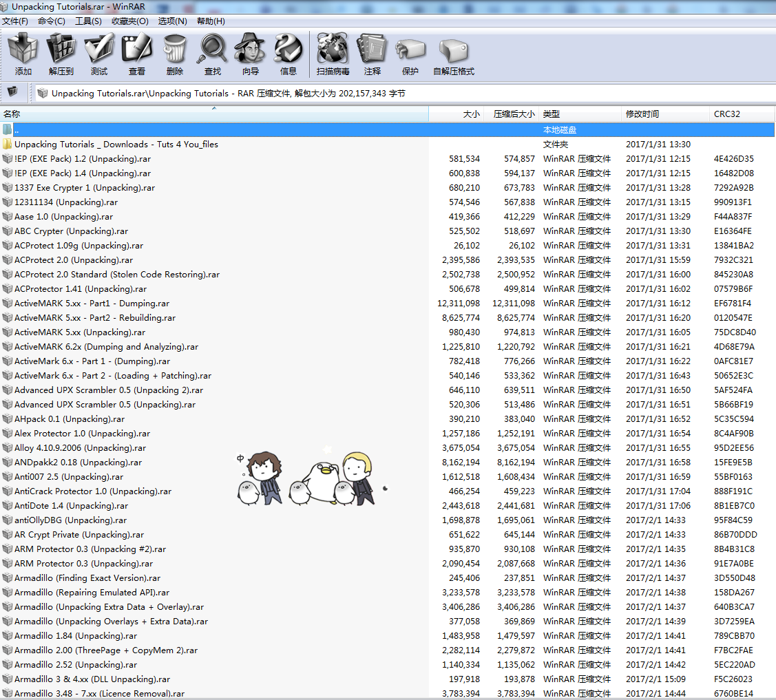The image size is (776, 700).
Task: Click the archive path address field
Action: 405,94
